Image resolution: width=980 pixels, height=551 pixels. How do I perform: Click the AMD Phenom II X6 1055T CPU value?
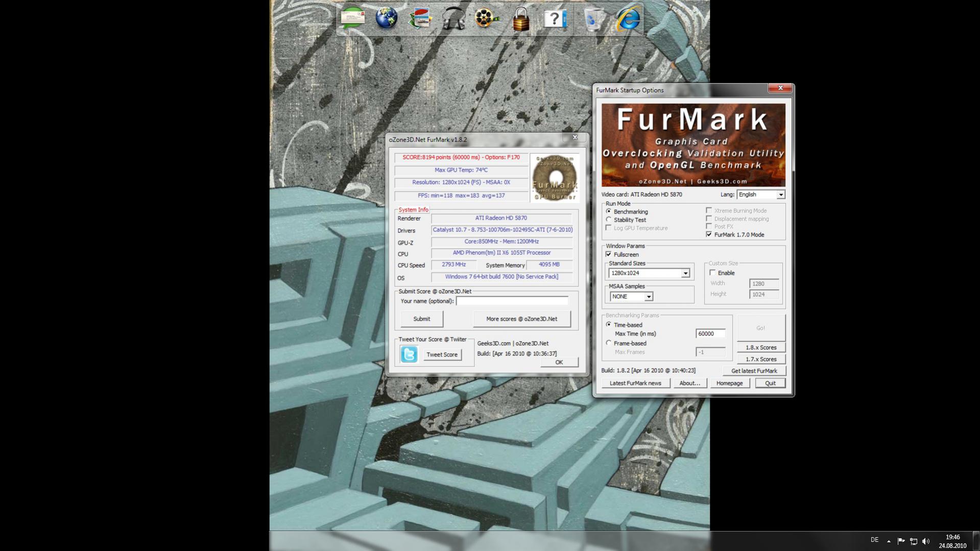501,253
